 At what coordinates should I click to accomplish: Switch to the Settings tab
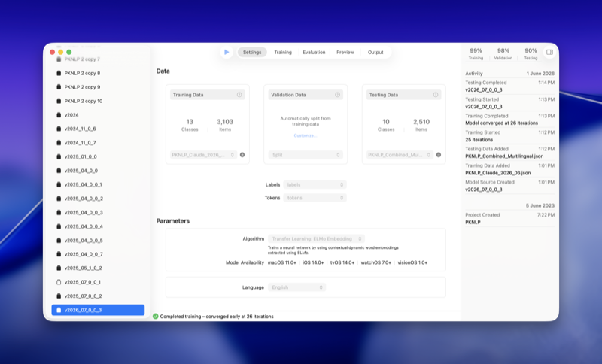(252, 52)
